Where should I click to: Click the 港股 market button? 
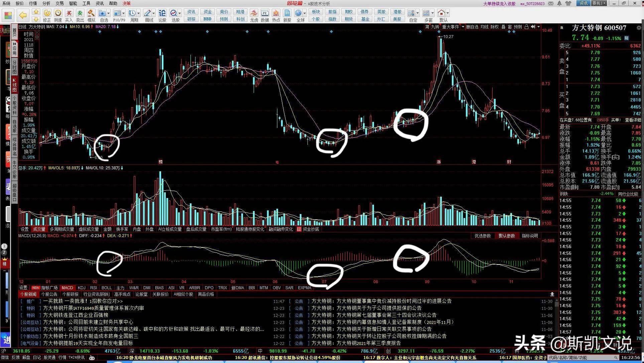click(397, 12)
